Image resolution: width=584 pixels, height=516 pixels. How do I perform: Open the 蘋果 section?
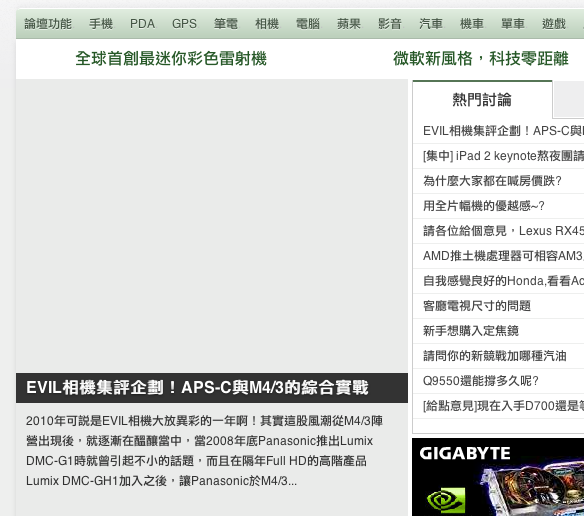click(x=349, y=24)
